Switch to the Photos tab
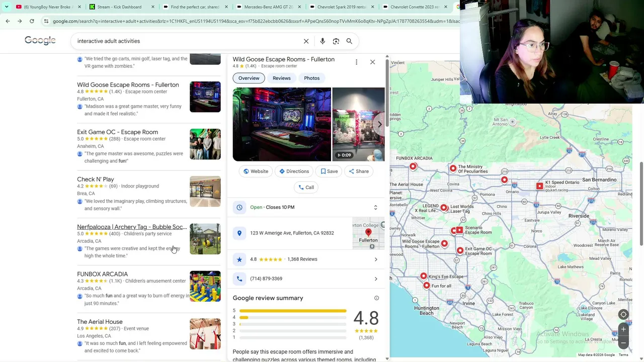 click(312, 78)
